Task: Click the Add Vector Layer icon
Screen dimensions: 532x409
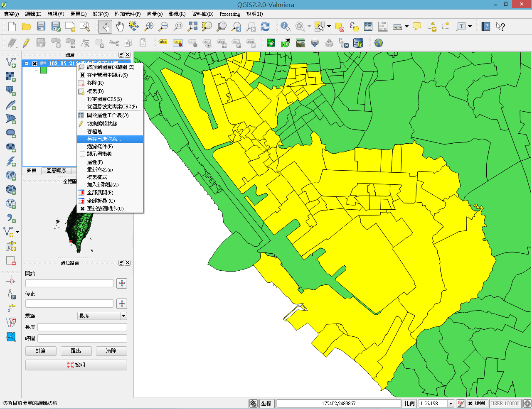Action: tap(11, 63)
